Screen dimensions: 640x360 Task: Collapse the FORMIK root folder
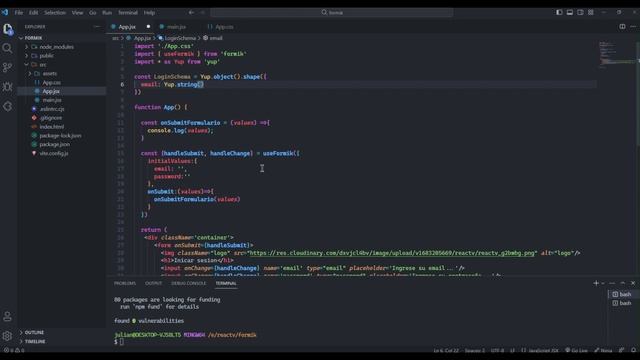pos(61,38)
